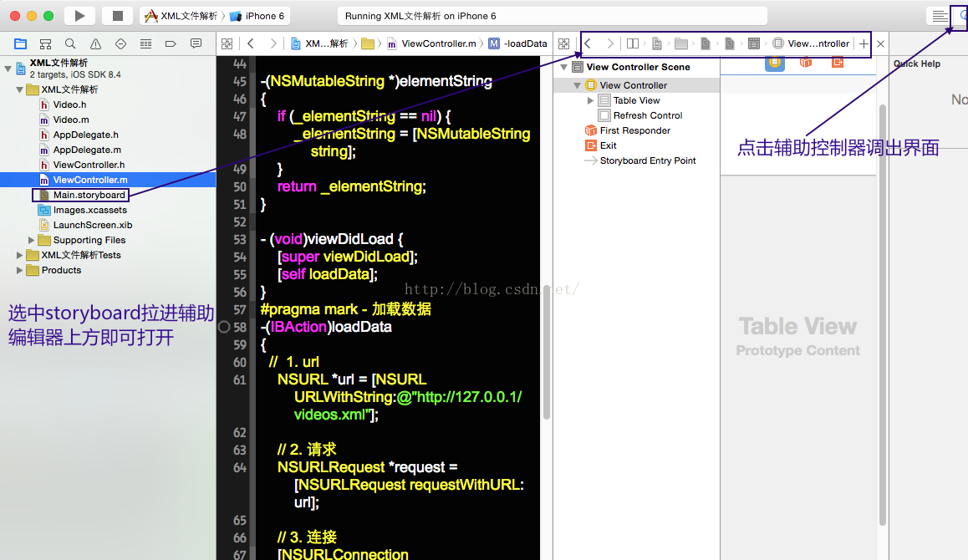Click line number 53 in the gutter
The width and height of the screenshot is (968, 560).
240,240
